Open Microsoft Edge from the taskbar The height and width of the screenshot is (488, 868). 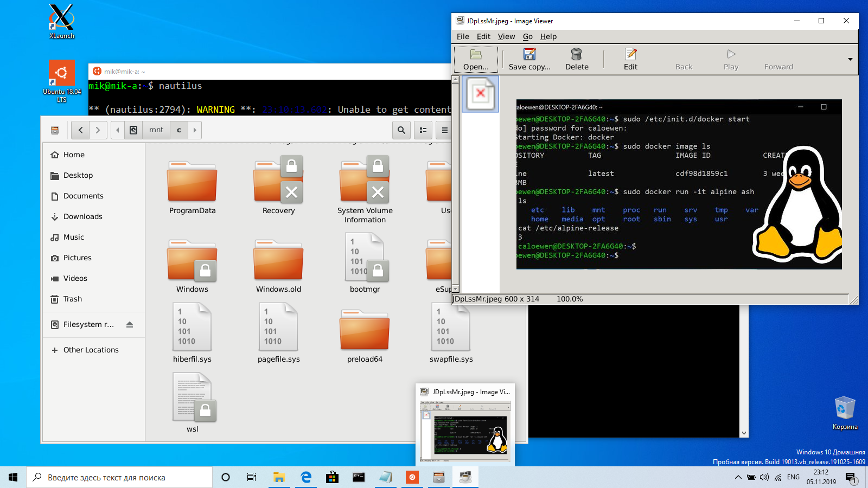(x=306, y=478)
